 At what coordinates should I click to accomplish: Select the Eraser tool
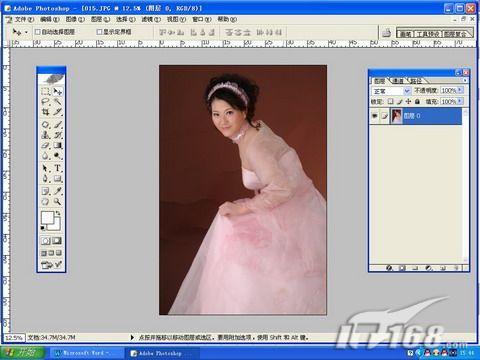pyautogui.click(x=46, y=145)
